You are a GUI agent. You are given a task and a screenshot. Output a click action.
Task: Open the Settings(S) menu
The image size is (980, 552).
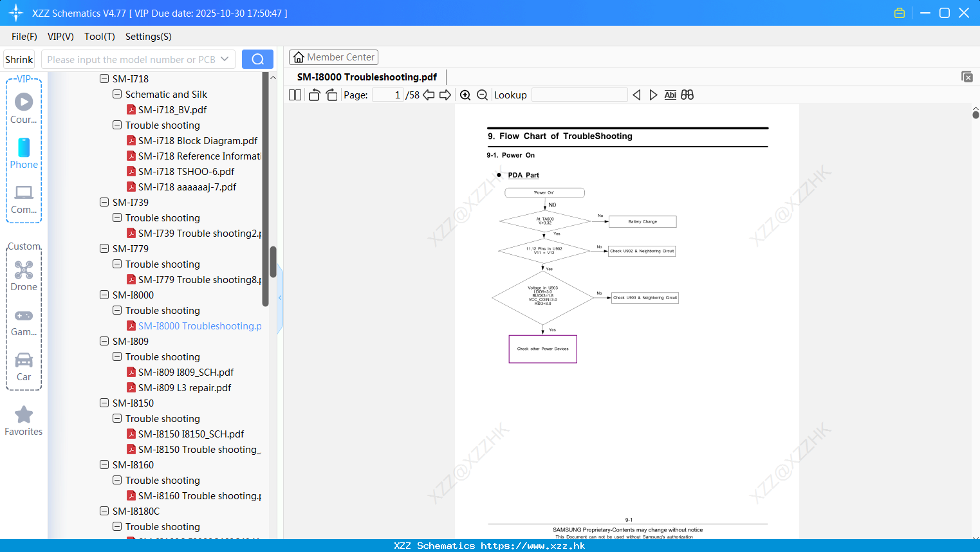[x=149, y=36]
